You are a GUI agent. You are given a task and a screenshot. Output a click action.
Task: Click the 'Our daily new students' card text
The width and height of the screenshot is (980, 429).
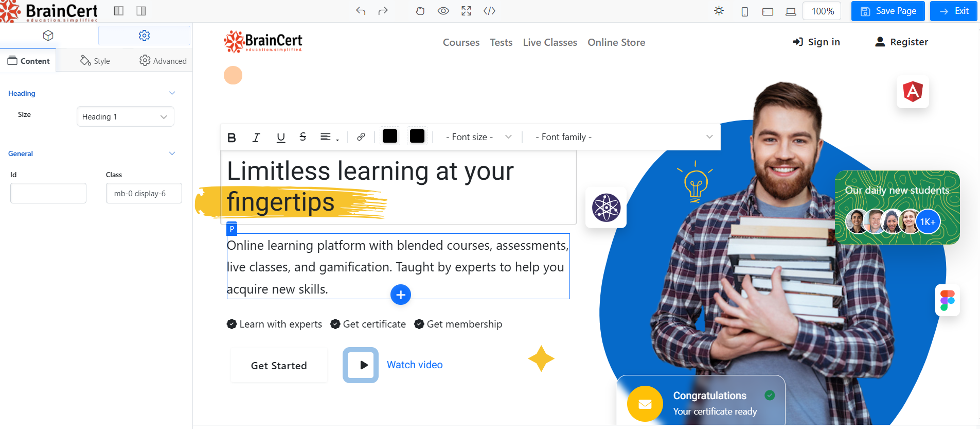(x=897, y=190)
